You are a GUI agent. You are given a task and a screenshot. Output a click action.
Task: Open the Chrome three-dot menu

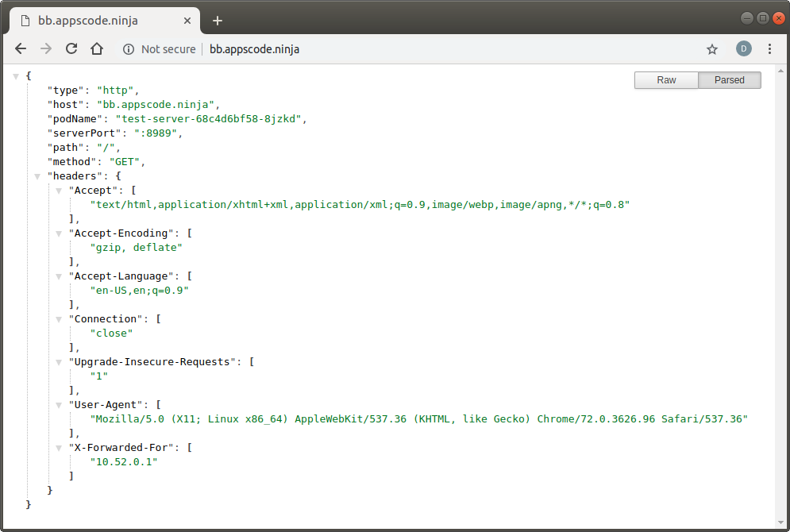point(769,49)
